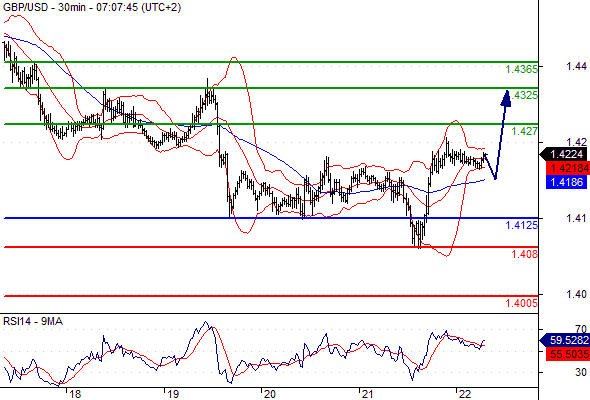Screen dimensions: 590x400
Task: Select the red 1.42184 price tag
Action: click(x=567, y=168)
